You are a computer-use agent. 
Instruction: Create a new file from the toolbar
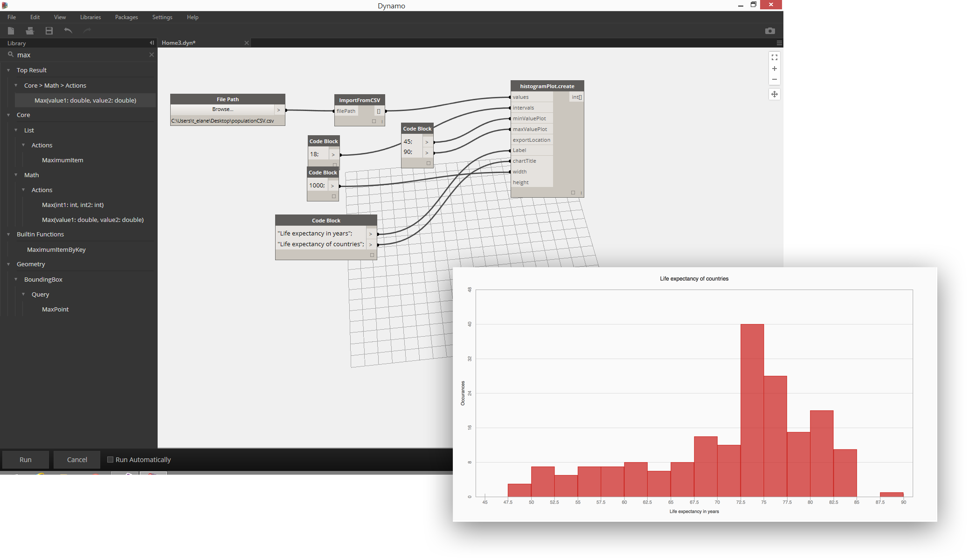11,31
